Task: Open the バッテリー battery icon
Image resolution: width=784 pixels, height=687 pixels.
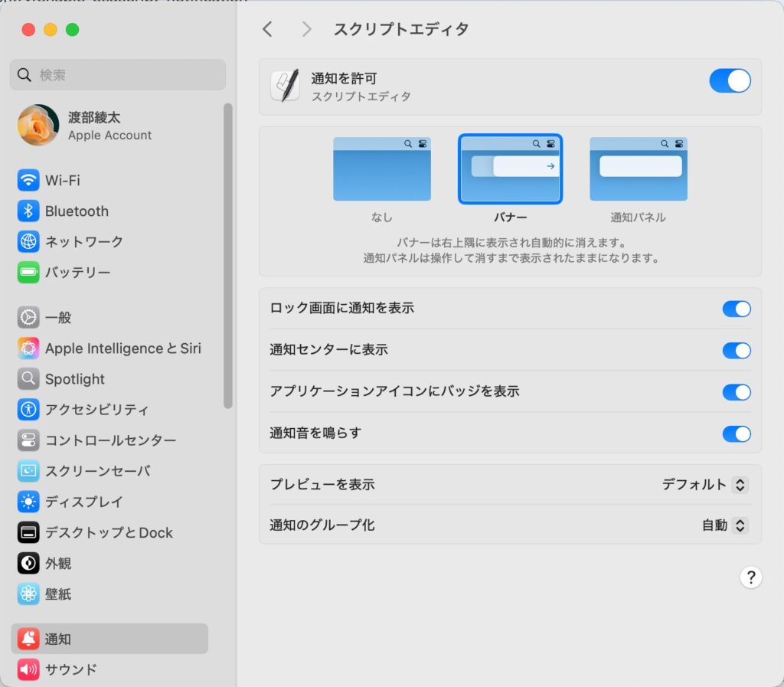Action: tap(28, 273)
